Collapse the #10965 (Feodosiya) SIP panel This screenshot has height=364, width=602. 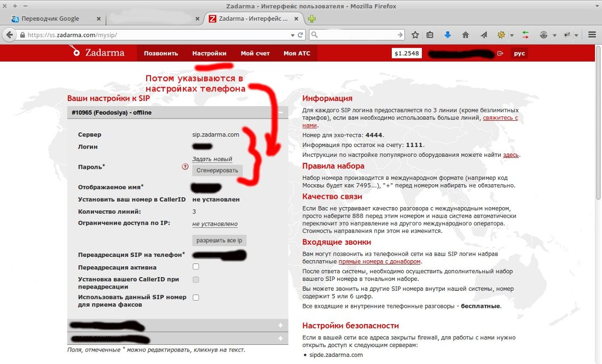tap(281, 113)
